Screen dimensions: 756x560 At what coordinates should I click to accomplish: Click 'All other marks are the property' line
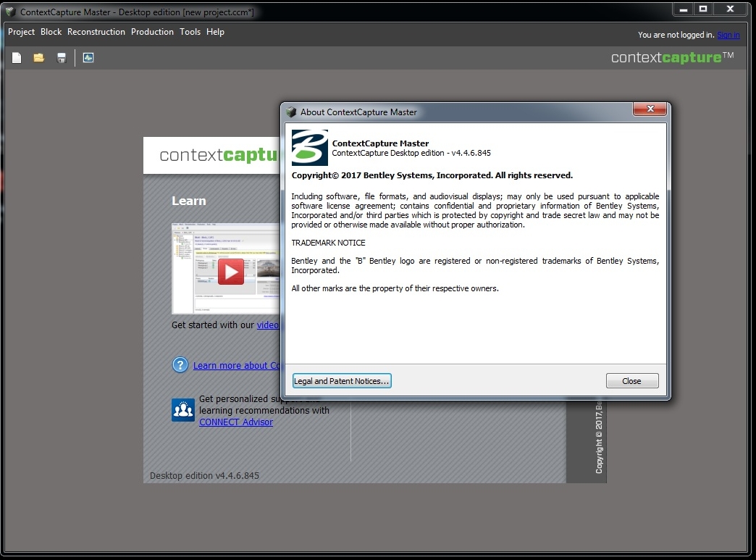(395, 288)
